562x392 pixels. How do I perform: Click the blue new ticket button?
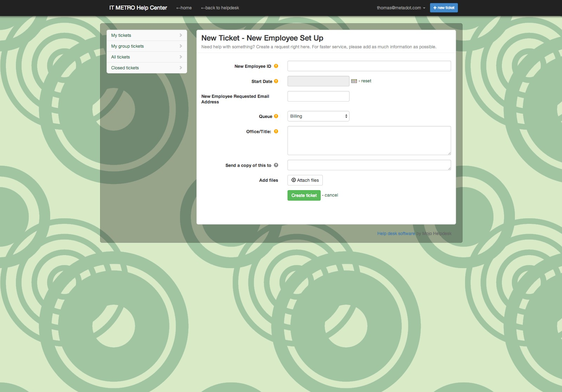point(444,8)
